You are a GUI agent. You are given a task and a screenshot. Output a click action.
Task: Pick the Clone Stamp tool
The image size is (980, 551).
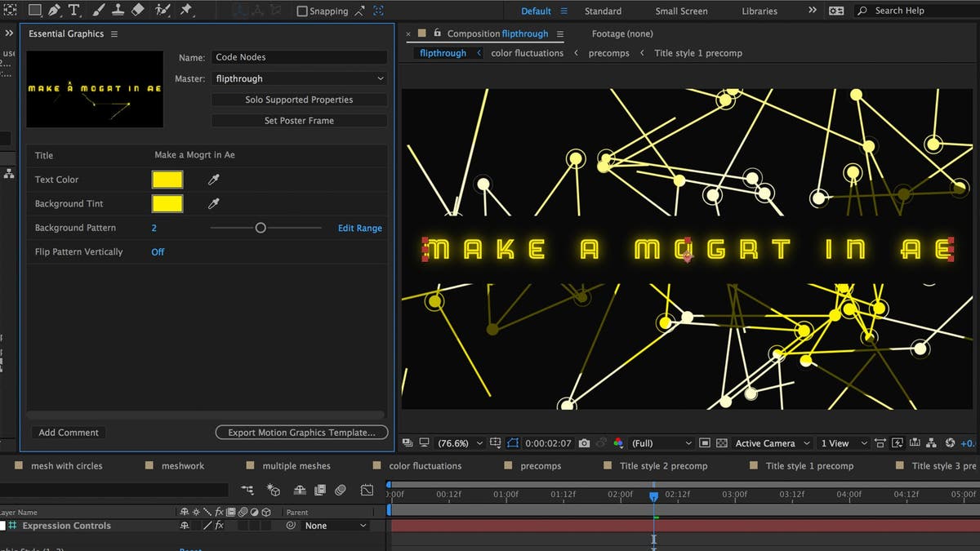[117, 11]
